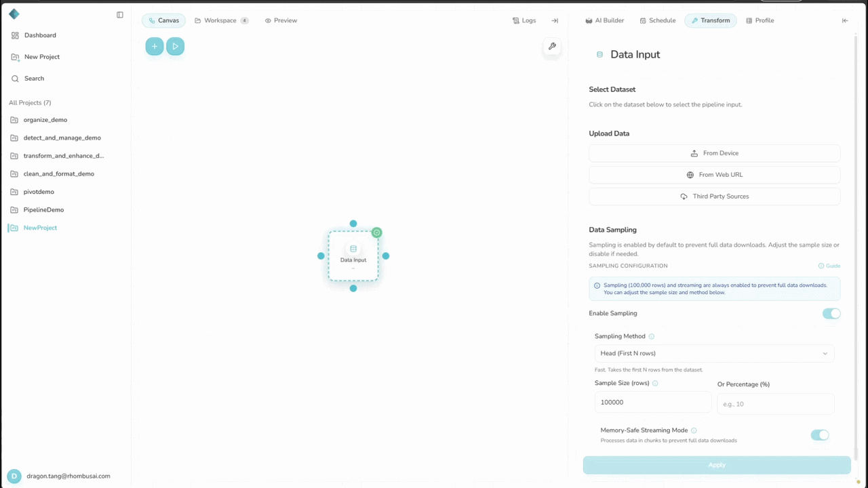Upload data From Device

pyautogui.click(x=714, y=153)
